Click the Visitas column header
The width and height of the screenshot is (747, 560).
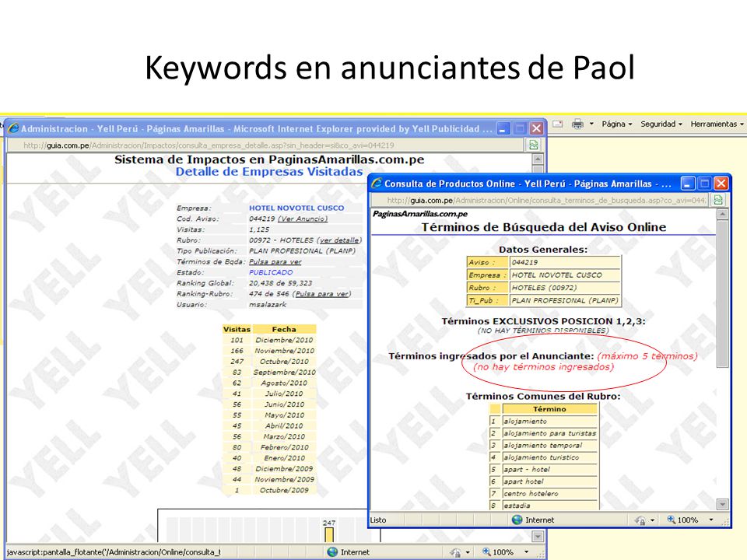[237, 329]
